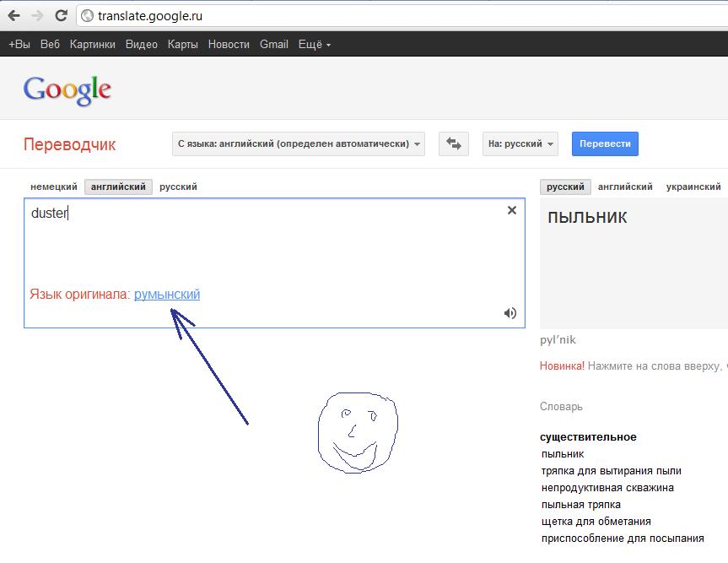This screenshot has height=563, width=728.
Task: Listen to source text via speaker icon
Action: [510, 313]
